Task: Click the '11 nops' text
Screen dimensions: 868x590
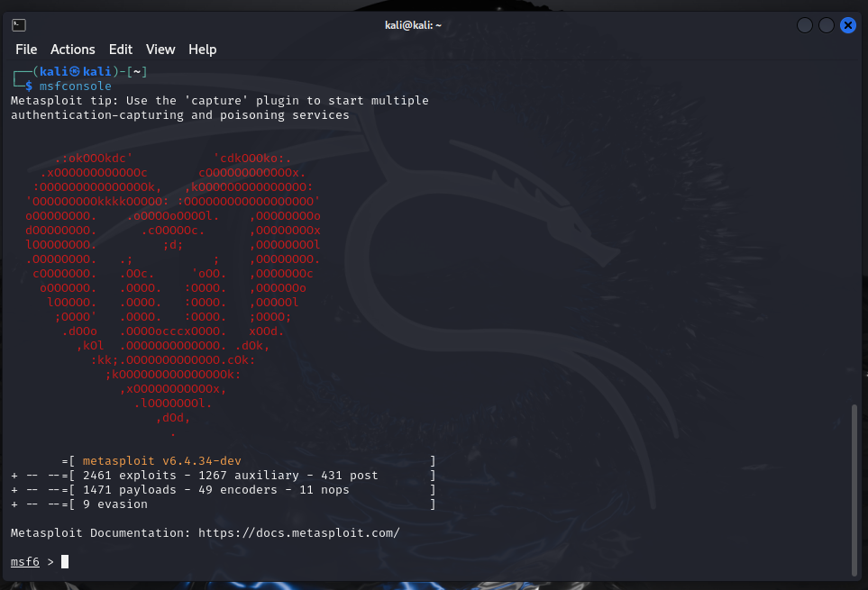Action: click(324, 490)
